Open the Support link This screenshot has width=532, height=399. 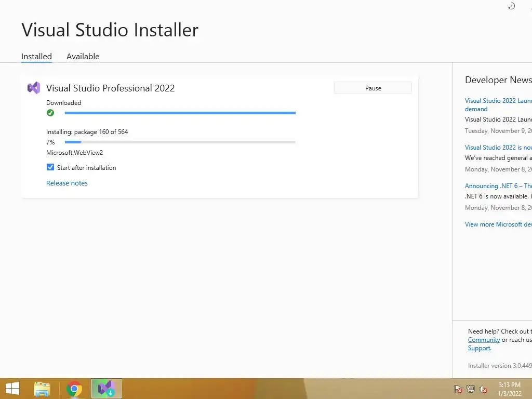(x=479, y=348)
